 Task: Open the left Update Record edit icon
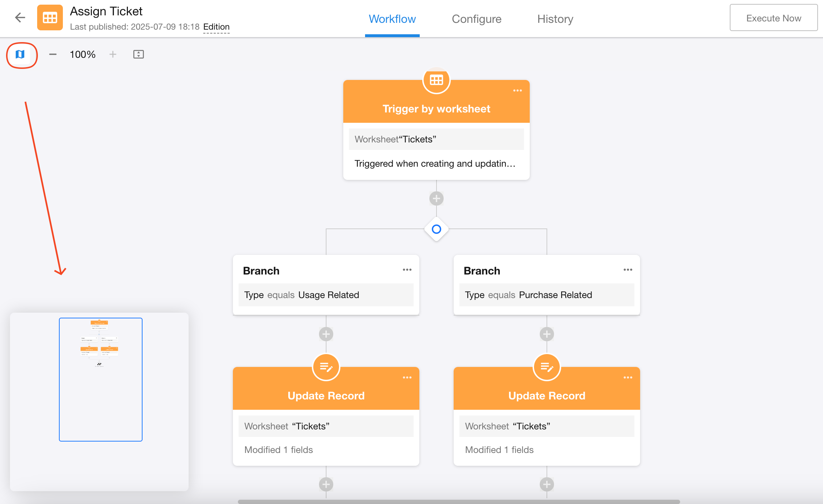326,367
